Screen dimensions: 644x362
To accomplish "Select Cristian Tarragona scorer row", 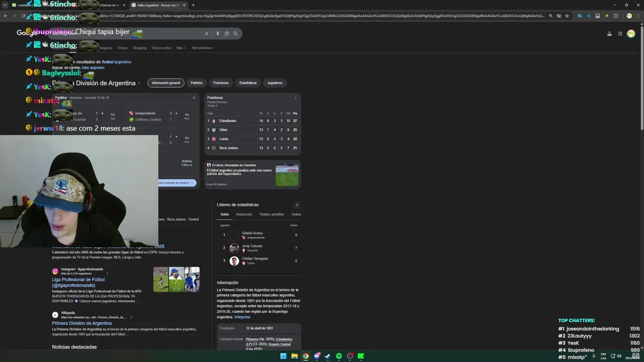I will click(x=260, y=260).
